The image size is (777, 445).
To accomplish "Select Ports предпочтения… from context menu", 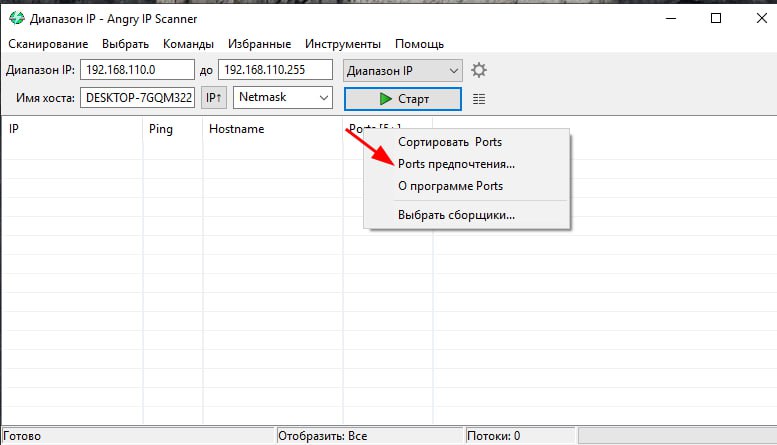I will 456,164.
